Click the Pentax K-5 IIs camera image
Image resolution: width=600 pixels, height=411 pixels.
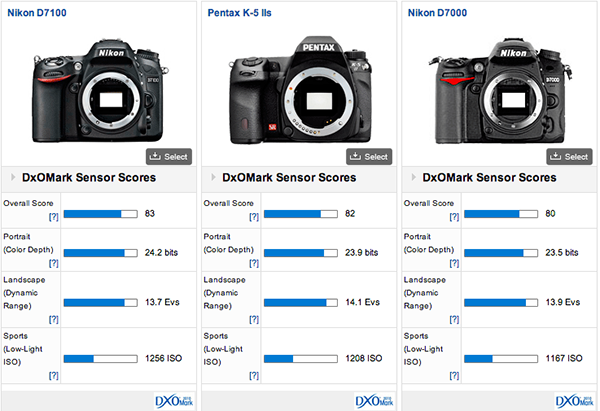300,91
